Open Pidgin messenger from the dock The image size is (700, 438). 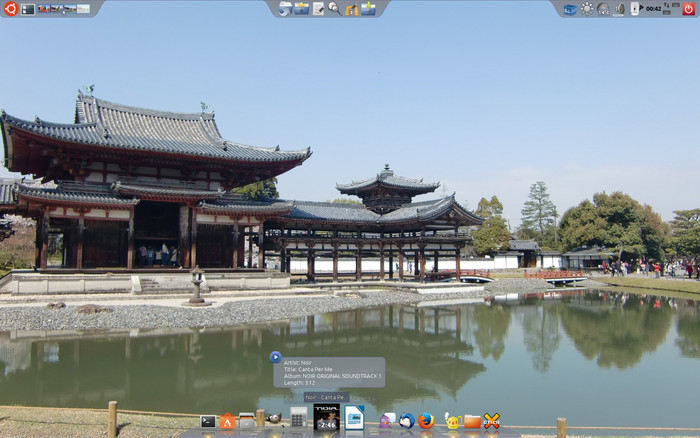[387, 421]
